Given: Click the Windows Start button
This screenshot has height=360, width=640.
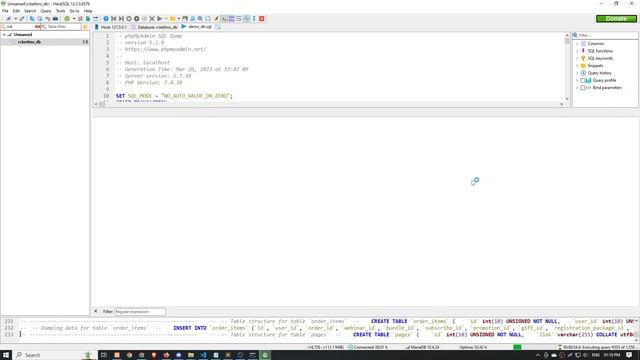Looking at the screenshot, I should point(6,355).
